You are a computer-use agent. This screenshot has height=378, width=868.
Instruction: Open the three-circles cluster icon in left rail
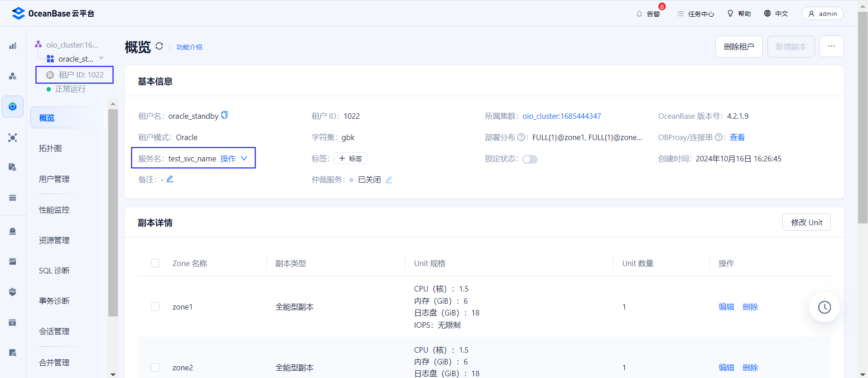pyautogui.click(x=13, y=76)
